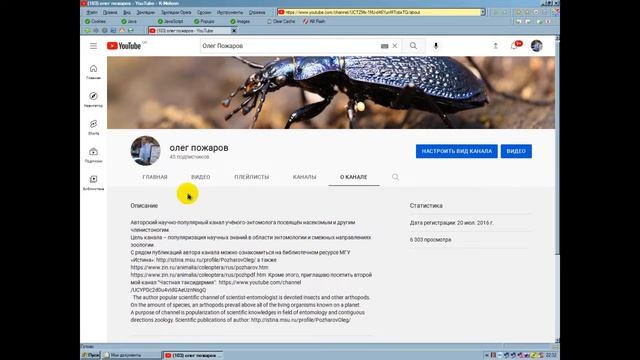Click the Kill Flash button
The height and width of the screenshot is (360, 640).
(x=314, y=21)
